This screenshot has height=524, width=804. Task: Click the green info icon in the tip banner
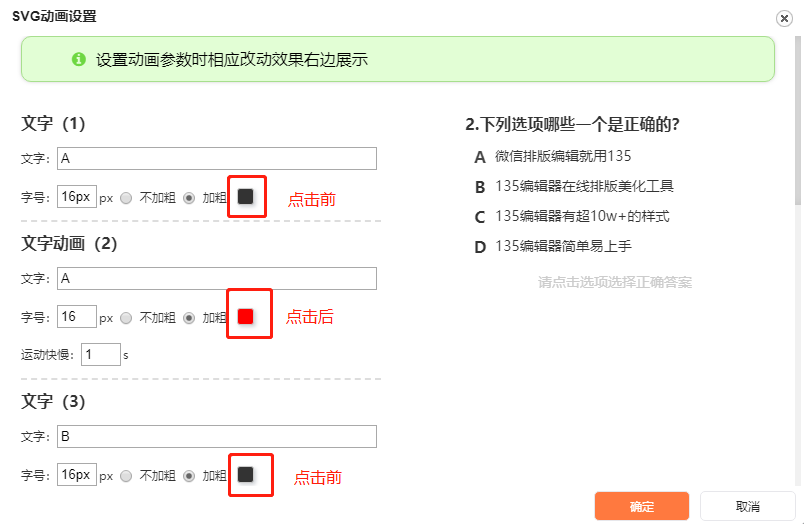[79, 59]
